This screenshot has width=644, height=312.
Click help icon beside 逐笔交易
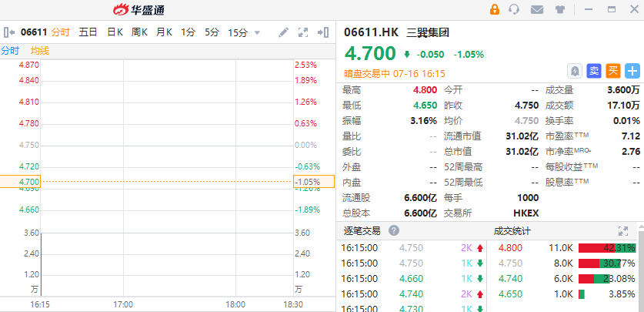click(394, 230)
